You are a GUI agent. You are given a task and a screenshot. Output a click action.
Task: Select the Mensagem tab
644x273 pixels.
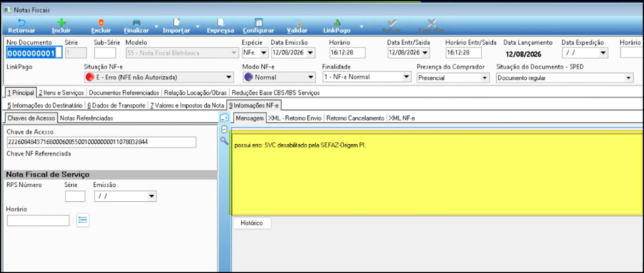pyautogui.click(x=249, y=118)
